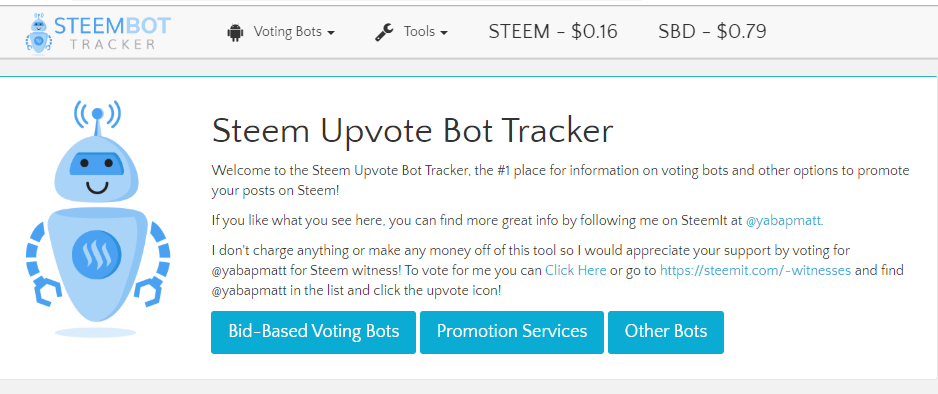Go to Promotion Services
The width and height of the screenshot is (938, 394).
512,332
